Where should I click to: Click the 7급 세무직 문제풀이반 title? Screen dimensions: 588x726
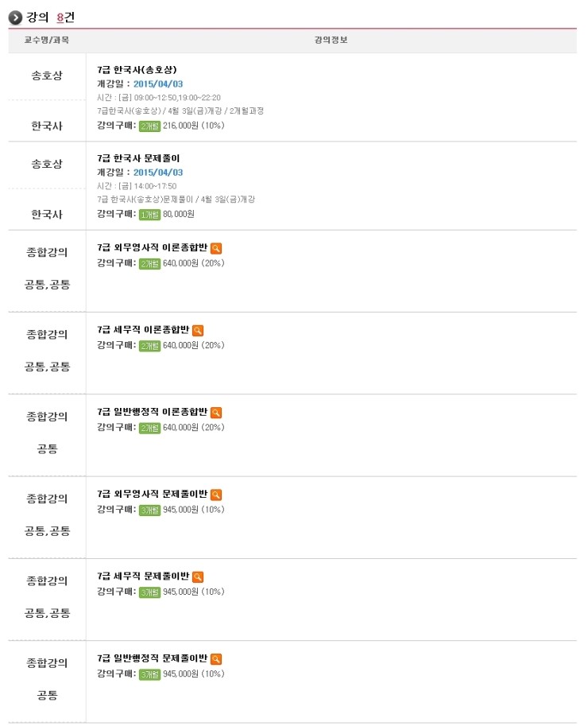pos(143,577)
